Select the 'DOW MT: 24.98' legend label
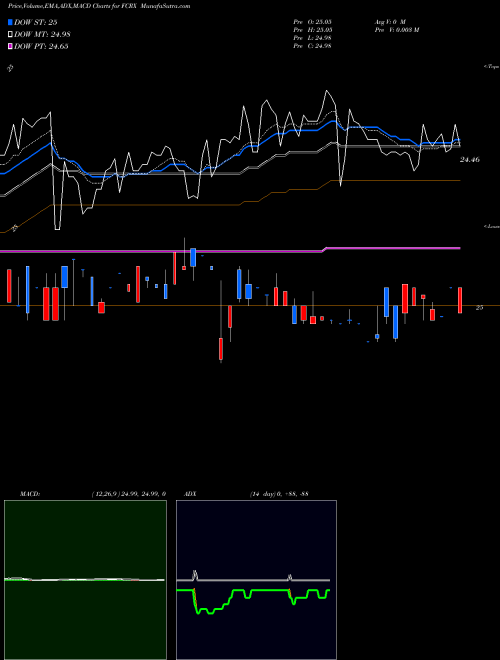500x660 pixels. pos(42,35)
